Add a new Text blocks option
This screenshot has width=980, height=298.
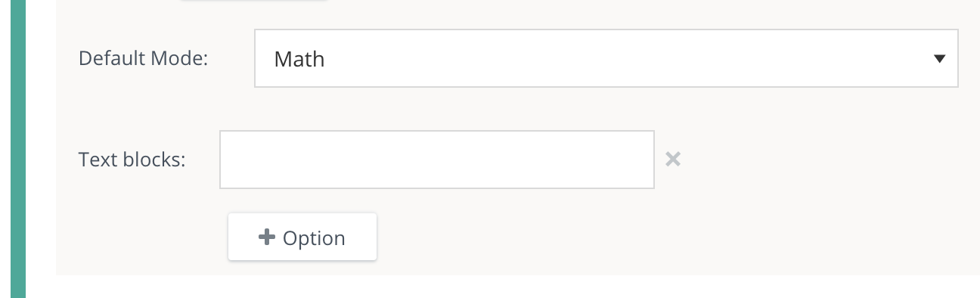(302, 237)
